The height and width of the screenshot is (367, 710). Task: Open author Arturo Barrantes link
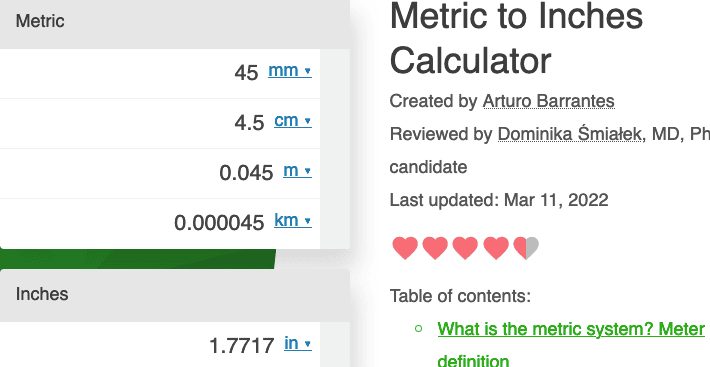tap(548, 101)
